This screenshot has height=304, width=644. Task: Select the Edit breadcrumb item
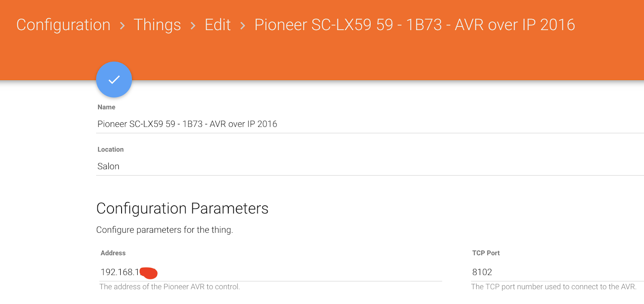pos(217,25)
